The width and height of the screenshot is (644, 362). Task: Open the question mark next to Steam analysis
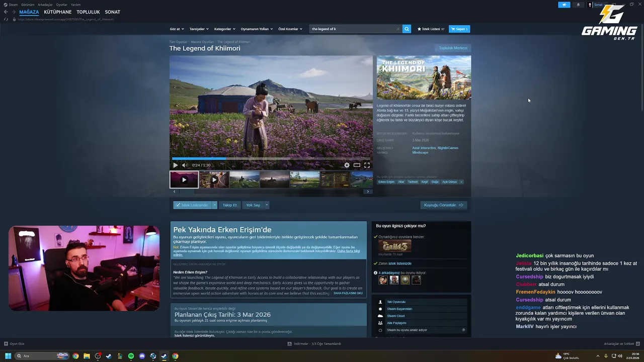point(463,330)
